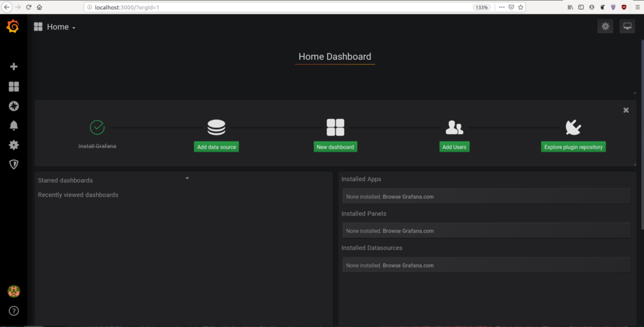
Task: Click the Recently viewed dashboards heading
Action: click(78, 195)
